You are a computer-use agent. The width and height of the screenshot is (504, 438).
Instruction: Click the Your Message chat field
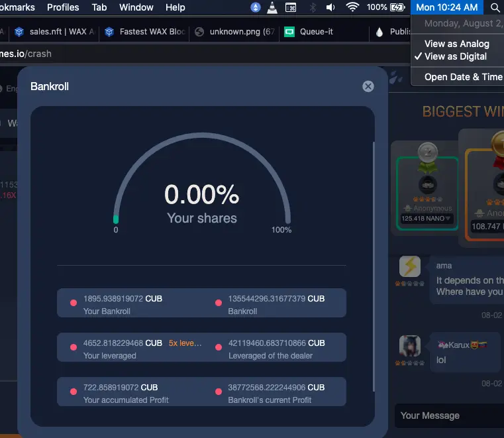click(x=449, y=415)
